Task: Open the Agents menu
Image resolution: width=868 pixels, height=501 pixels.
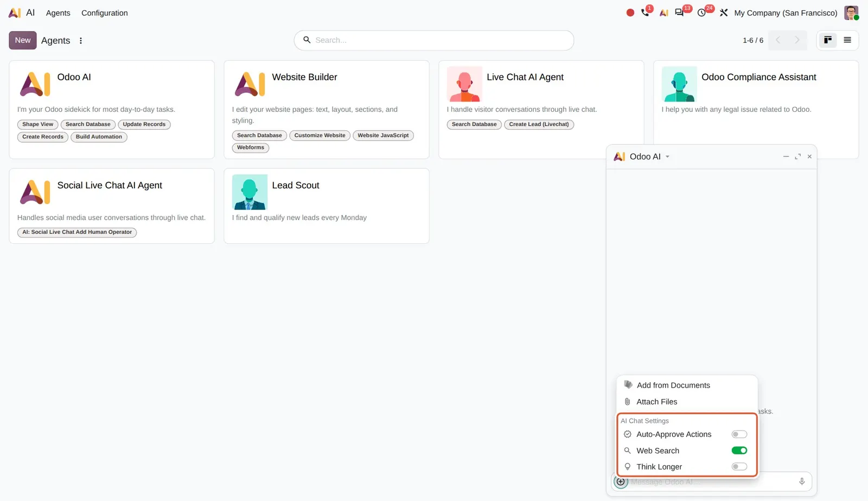Action: pyautogui.click(x=58, y=13)
